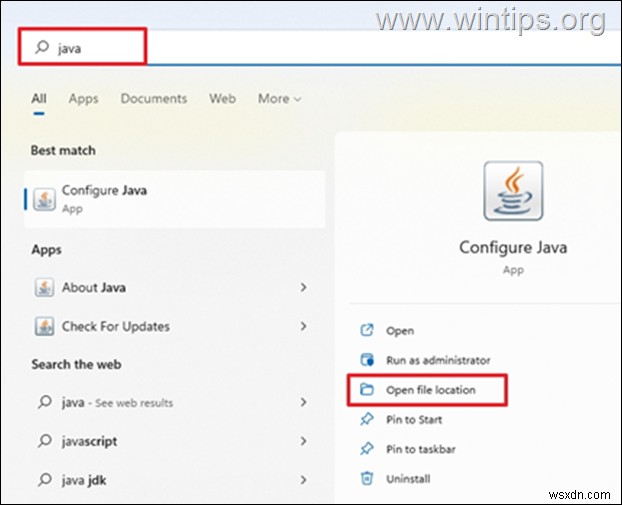Click the Open action label
The image size is (622, 505).
point(400,330)
